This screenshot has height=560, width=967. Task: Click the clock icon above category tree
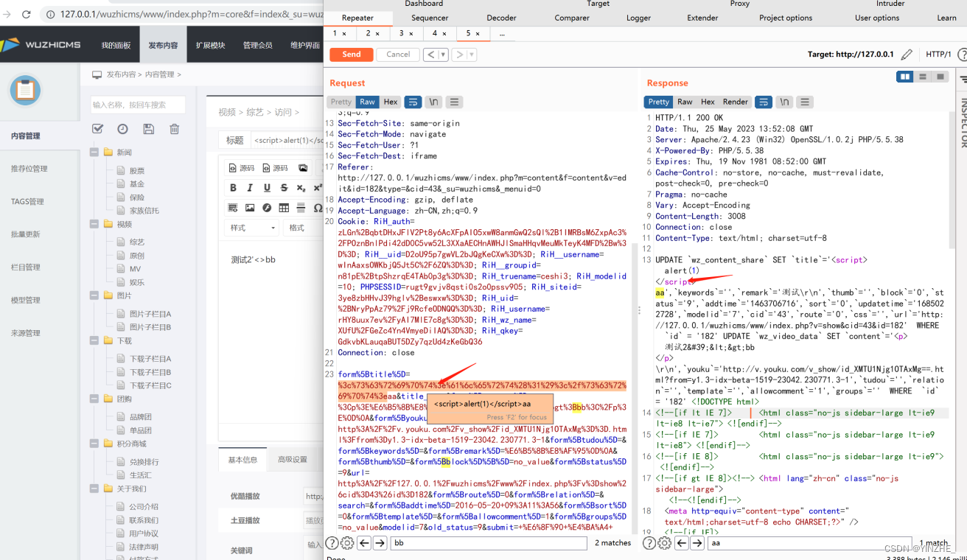point(122,129)
